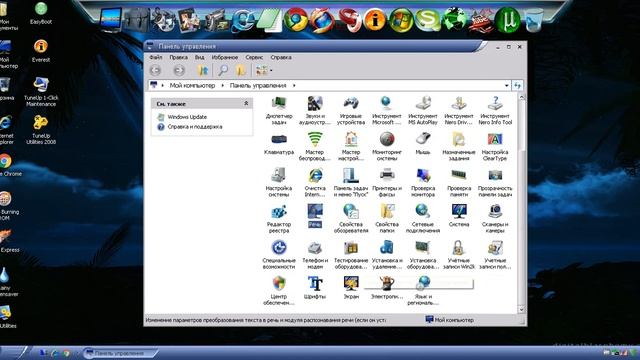Open Recycle Bin in the top dock

click(x=534, y=20)
